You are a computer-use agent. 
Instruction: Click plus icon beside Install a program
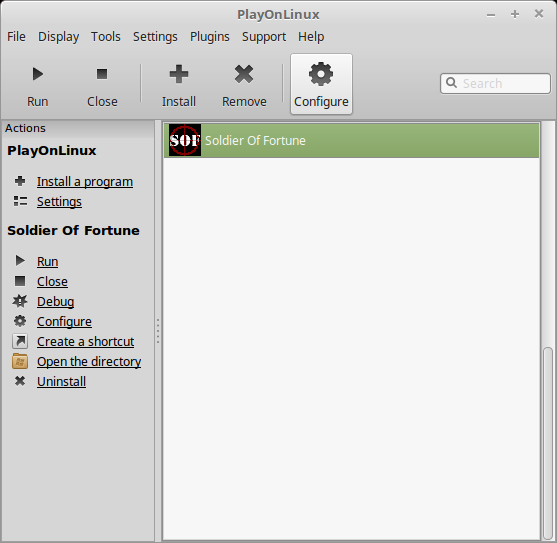click(x=20, y=181)
